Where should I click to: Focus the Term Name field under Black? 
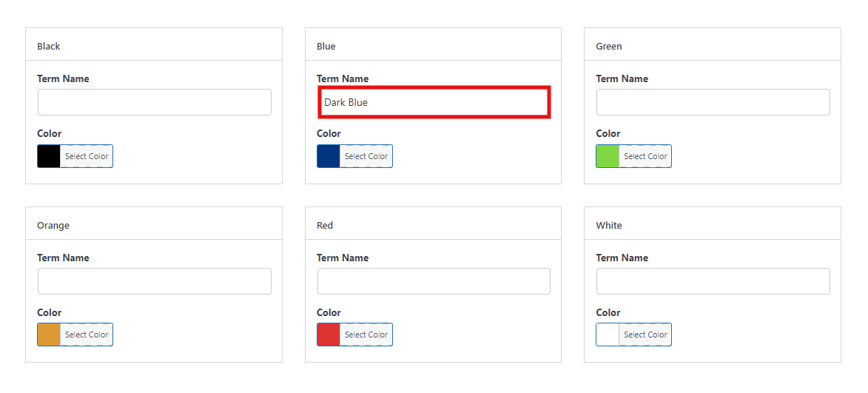coord(155,102)
